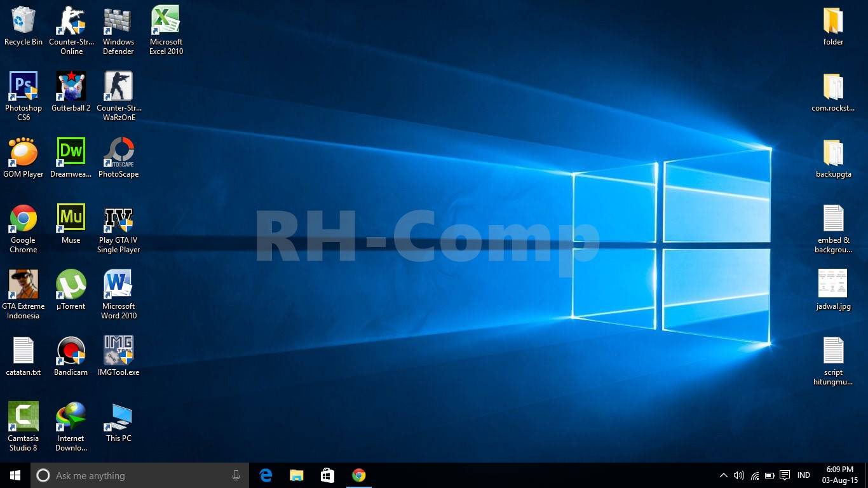Open the Wi-Fi network flyout
Image resolution: width=868 pixels, height=488 pixels.
[x=754, y=475]
